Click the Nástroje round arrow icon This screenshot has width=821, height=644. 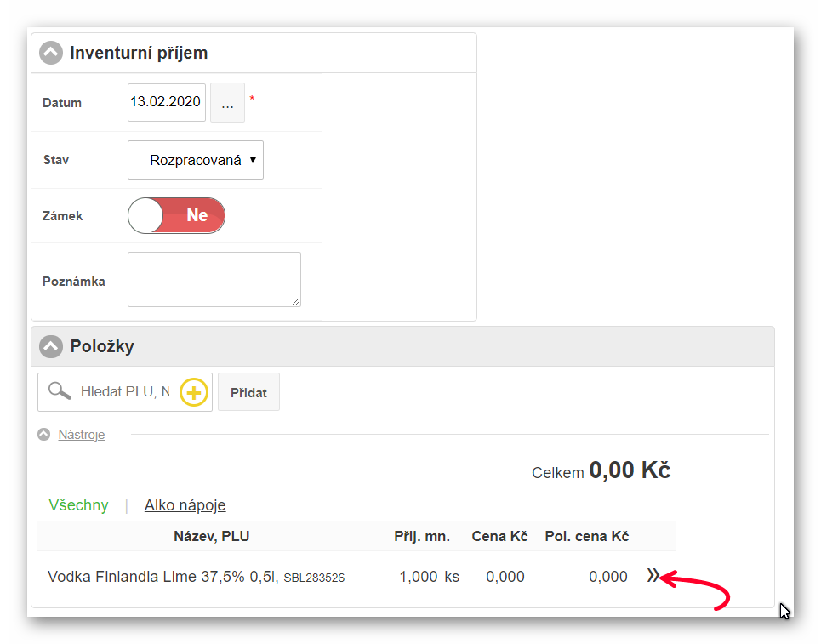coord(43,435)
